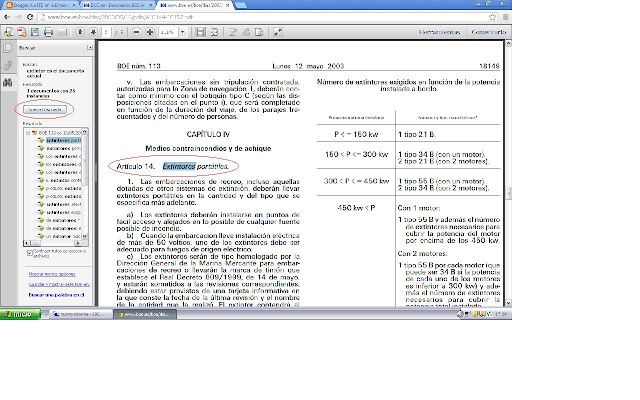Click document vertical scrollbar down arrow
The width and height of the screenshot is (640, 400).
[x=508, y=303]
